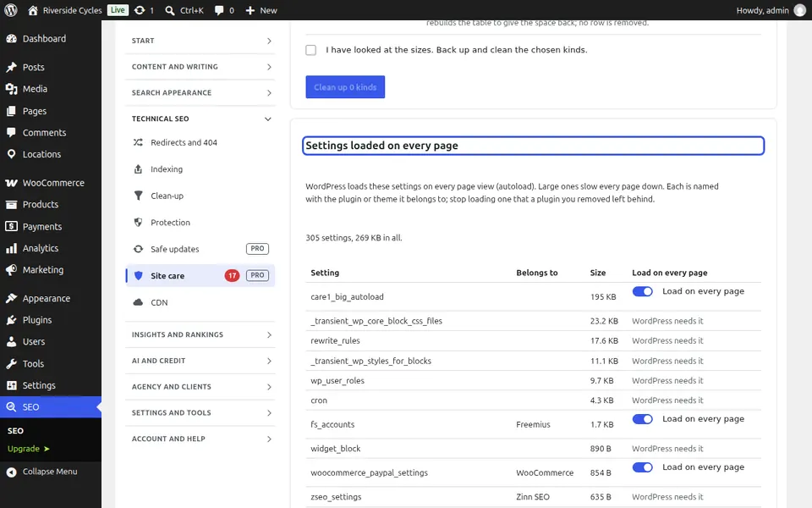
Task: Go to Posts in the sidebar
Action: tap(51, 67)
